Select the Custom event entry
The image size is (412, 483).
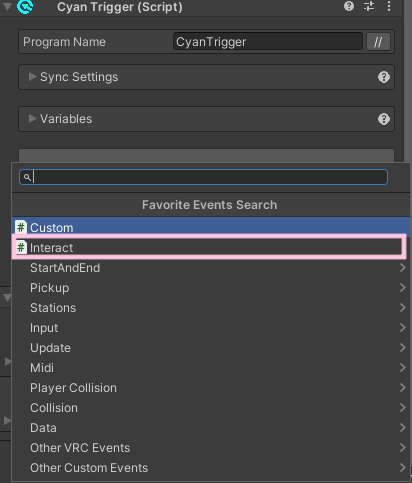coord(211,227)
